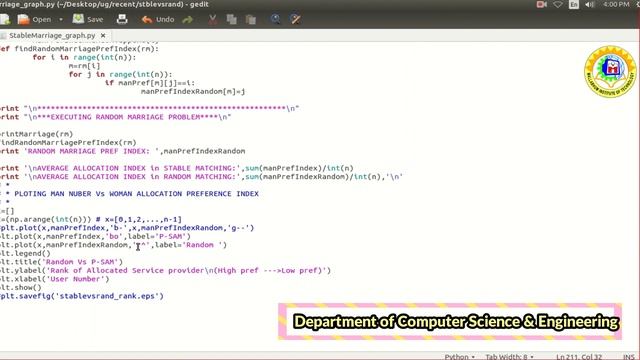640x360 pixels.
Task: Click manPrefIndexRandom[m]=j assignment line
Action: (x=193, y=91)
